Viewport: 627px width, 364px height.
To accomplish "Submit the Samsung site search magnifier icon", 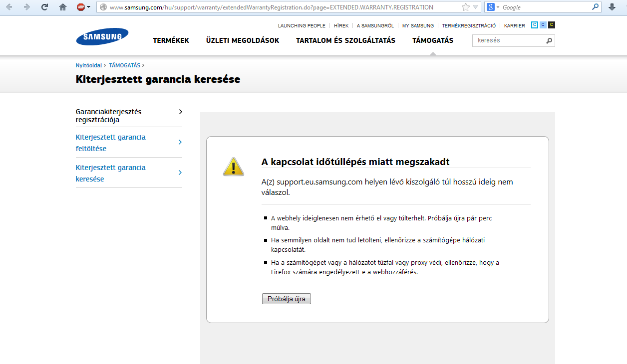I will (x=550, y=41).
